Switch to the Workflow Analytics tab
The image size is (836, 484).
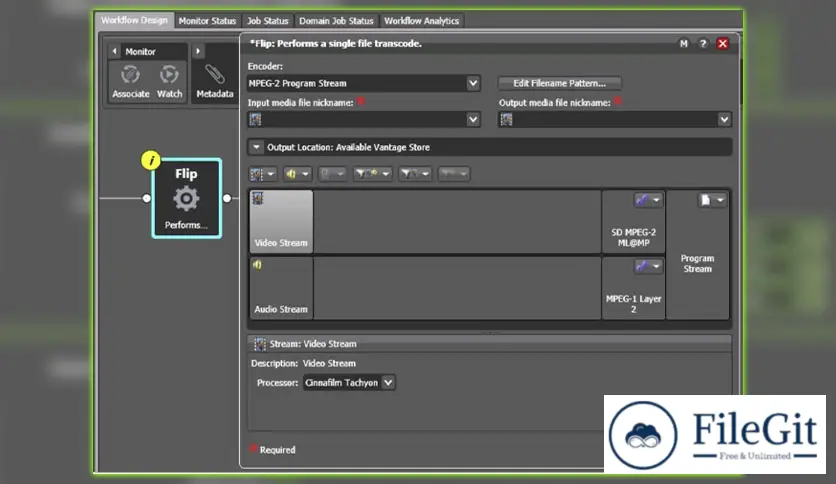421,21
